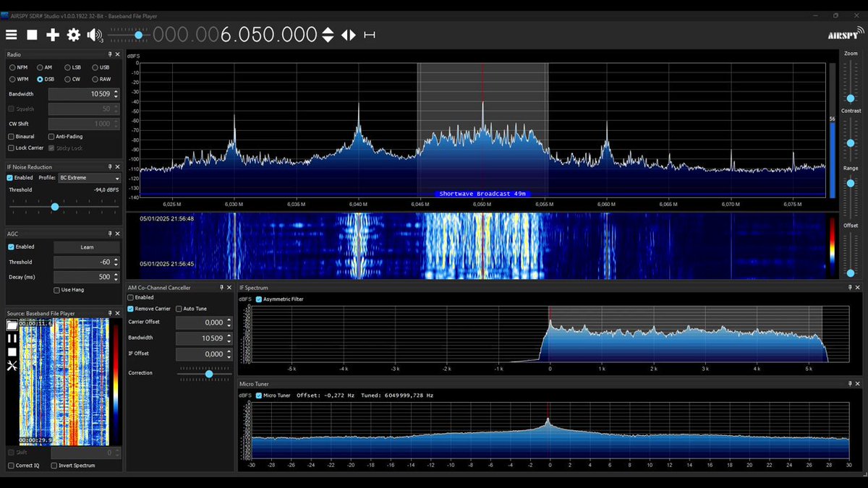Click the AGC Threshold spinner arrows
Image resolution: width=868 pixels, height=488 pixels.
pos(116,262)
